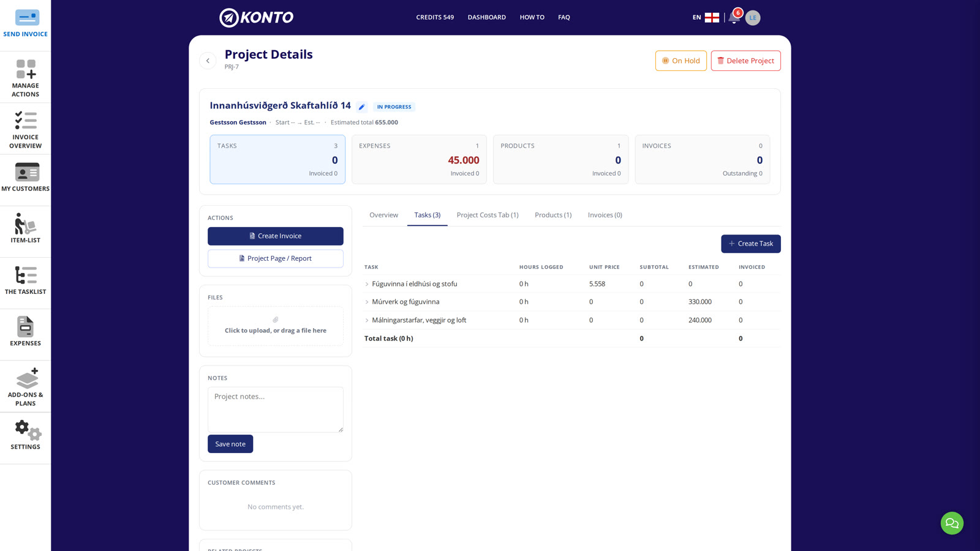Image resolution: width=980 pixels, height=551 pixels.
Task: Open How To in top navigation
Action: 532,17
